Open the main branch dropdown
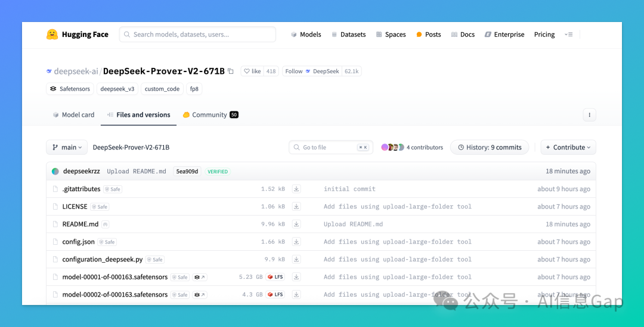Image resolution: width=644 pixels, height=327 pixels. point(67,147)
